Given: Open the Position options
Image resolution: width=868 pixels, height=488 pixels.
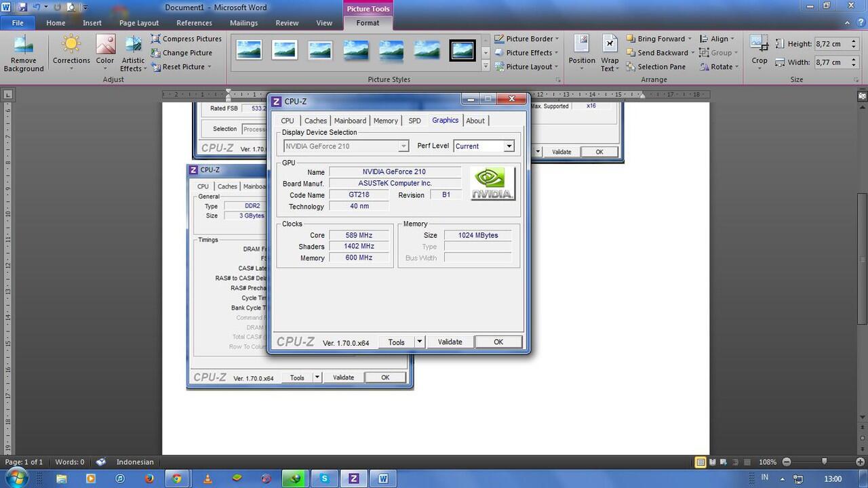Looking at the screenshot, I should pyautogui.click(x=582, y=54).
